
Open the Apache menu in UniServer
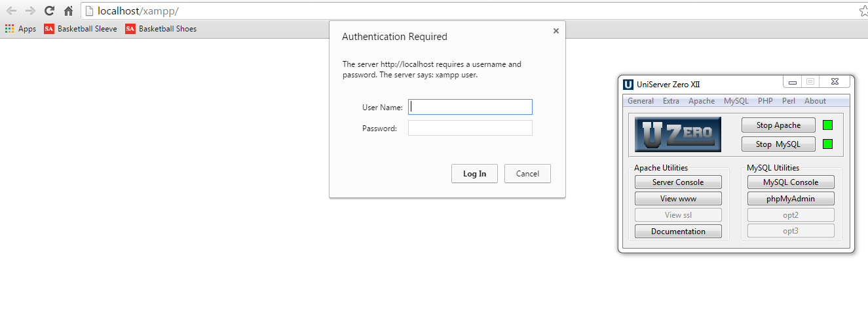pos(702,101)
